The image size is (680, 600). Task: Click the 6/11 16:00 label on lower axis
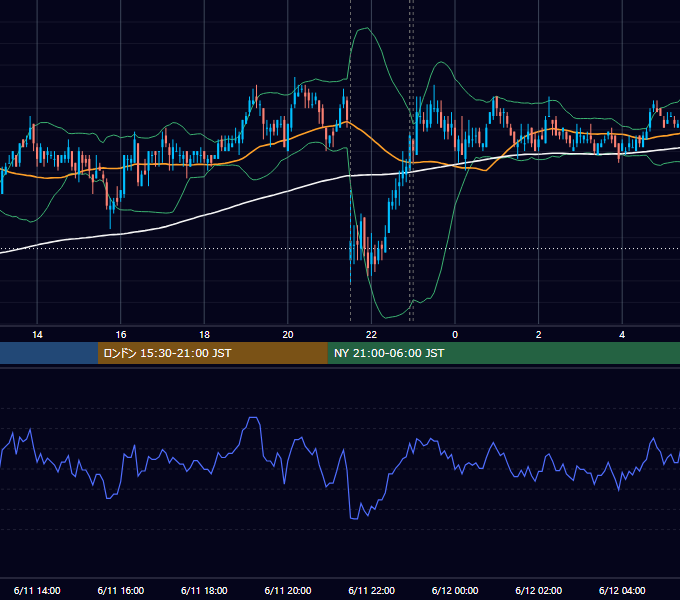tap(121, 590)
